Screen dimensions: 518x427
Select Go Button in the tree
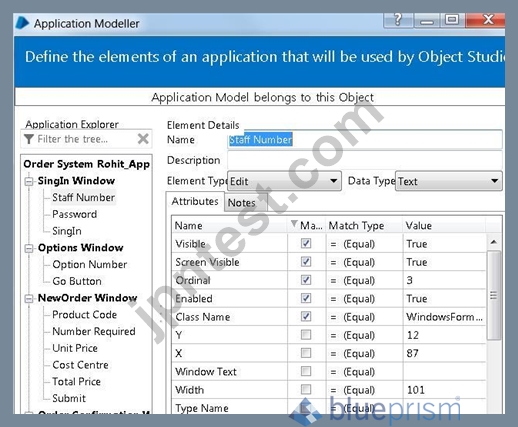[77, 281]
